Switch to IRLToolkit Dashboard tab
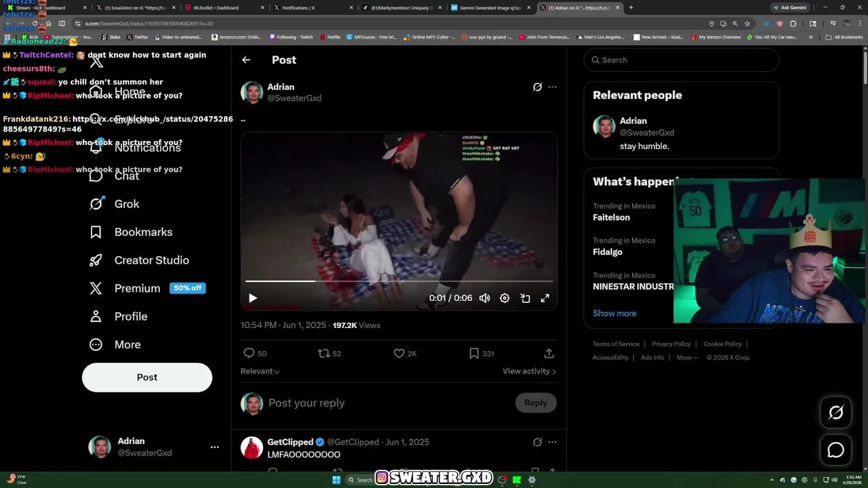This screenshot has width=868, height=488. click(222, 7)
